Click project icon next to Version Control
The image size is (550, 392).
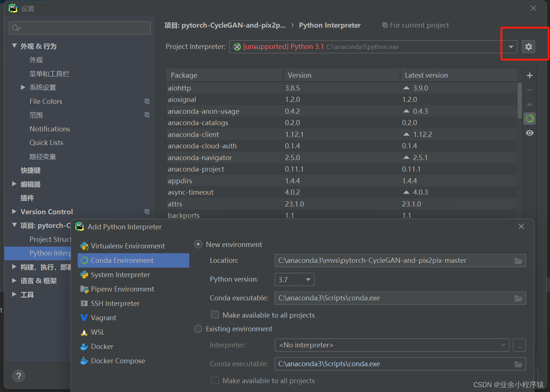tap(147, 212)
